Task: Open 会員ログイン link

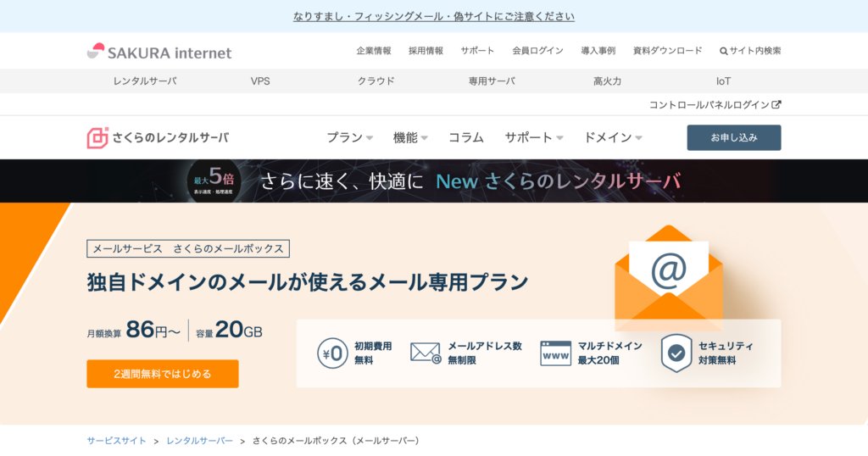Action: (x=537, y=51)
